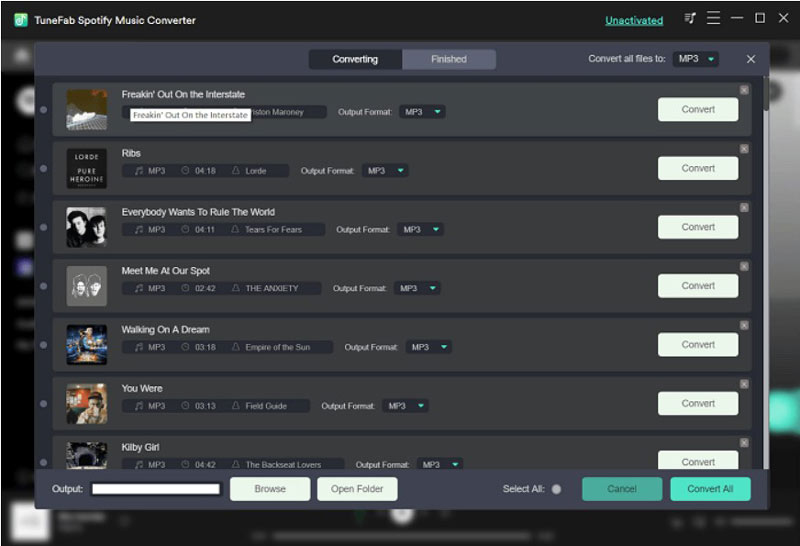This screenshot has width=800, height=546.
Task: Click the Tears For Fears artist label
Action: click(x=273, y=230)
